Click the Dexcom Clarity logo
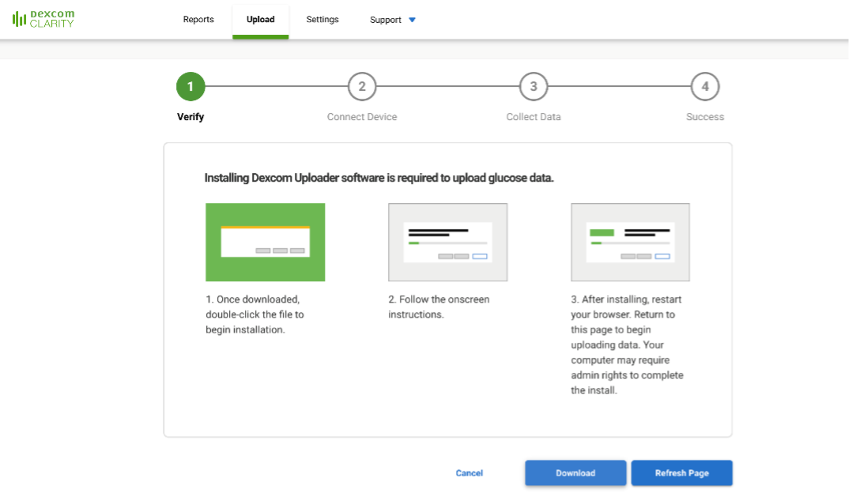Screen dimensions: 852x504 coord(43,19)
